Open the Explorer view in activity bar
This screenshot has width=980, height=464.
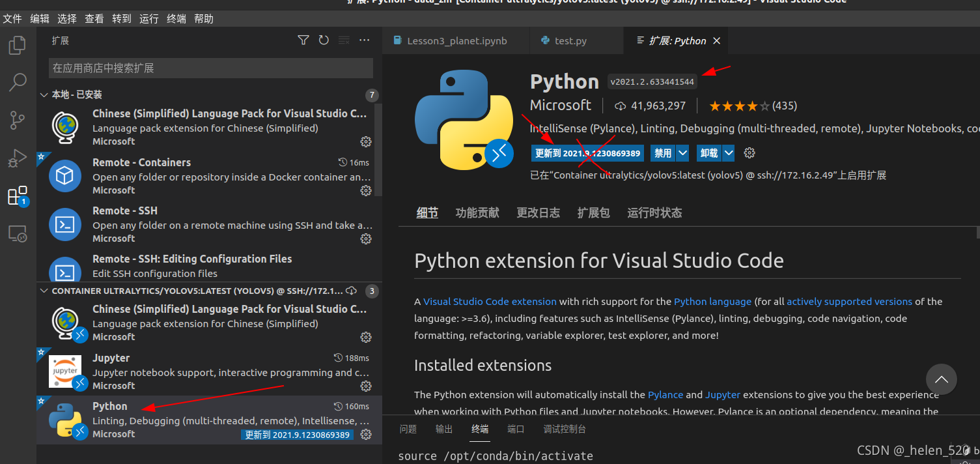[x=17, y=46]
